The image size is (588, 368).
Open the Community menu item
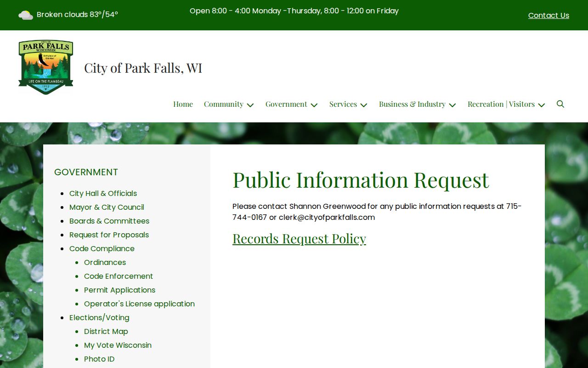coord(224,104)
